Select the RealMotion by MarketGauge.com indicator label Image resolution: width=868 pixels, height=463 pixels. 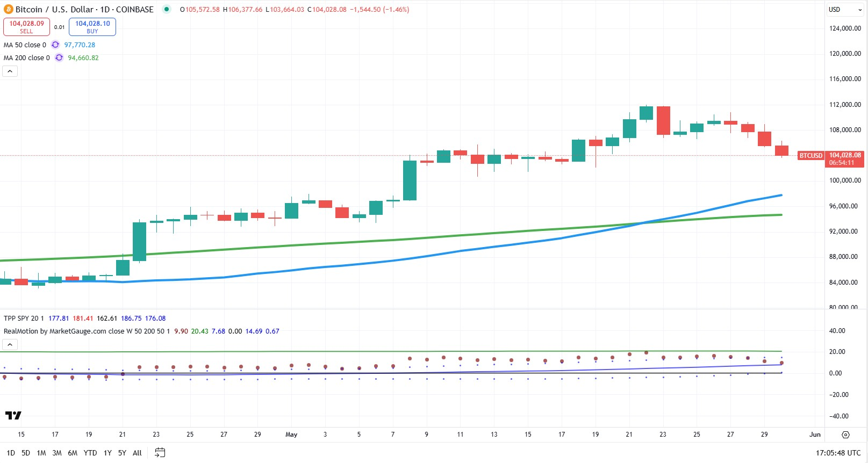click(x=86, y=331)
